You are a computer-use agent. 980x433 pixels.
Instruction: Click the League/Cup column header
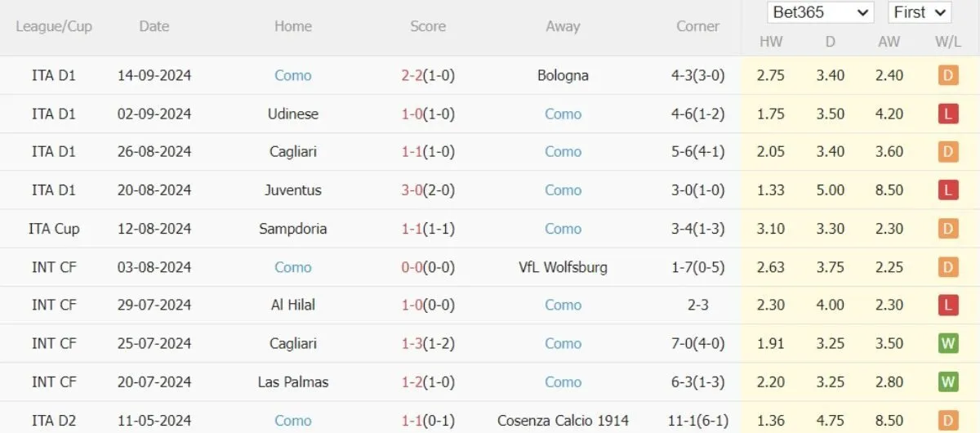coord(54,26)
